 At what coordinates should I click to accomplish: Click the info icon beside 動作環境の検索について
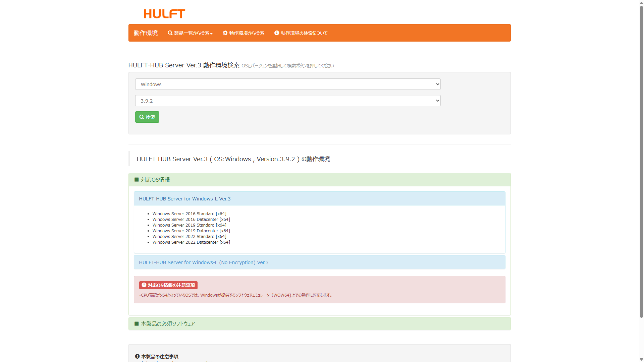[x=277, y=33]
